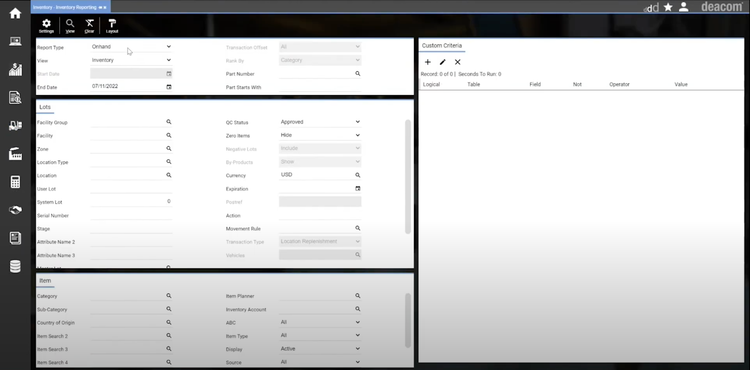Click the Stage input field
The width and height of the screenshot is (750, 370).
click(x=131, y=228)
